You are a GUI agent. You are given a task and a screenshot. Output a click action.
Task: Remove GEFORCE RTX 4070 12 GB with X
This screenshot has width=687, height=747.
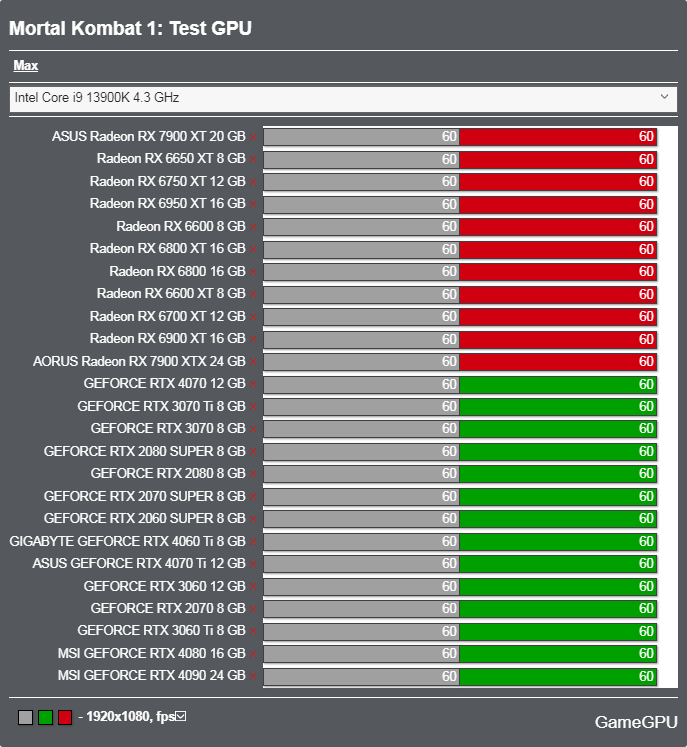253,384
